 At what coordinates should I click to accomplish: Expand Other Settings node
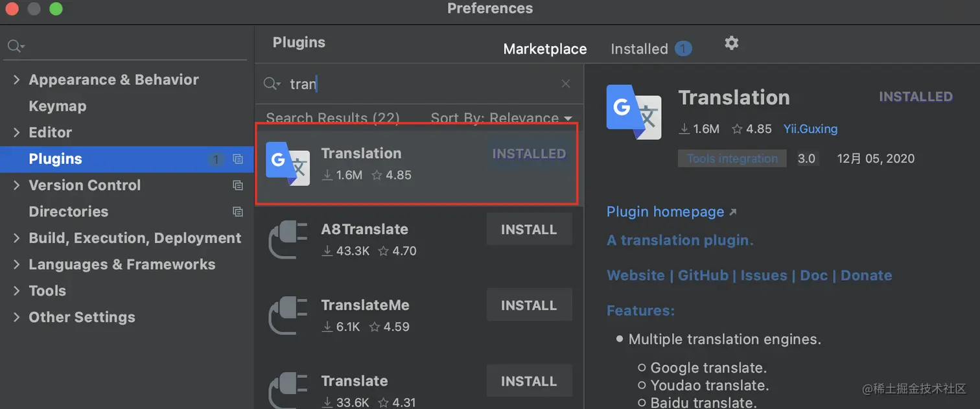click(17, 318)
